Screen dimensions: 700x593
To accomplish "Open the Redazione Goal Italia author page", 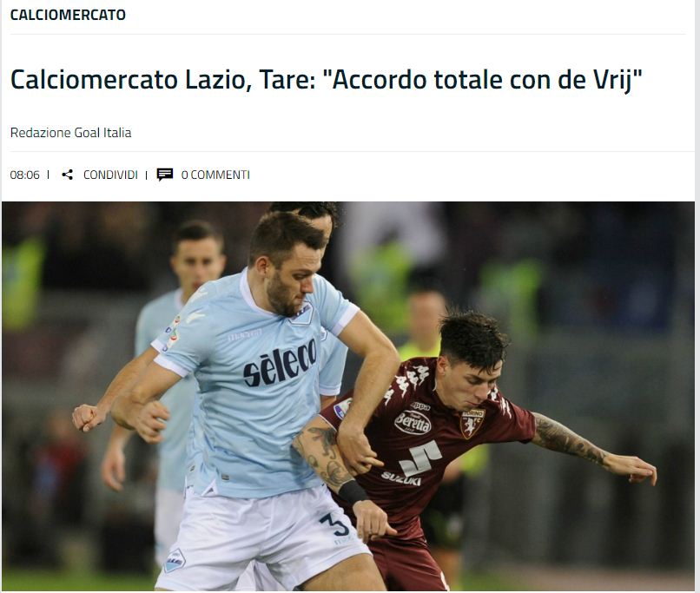I will (70, 133).
